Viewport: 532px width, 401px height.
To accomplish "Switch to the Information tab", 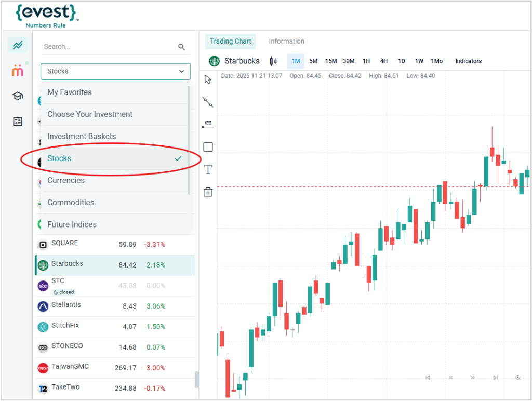I will 286,42.
